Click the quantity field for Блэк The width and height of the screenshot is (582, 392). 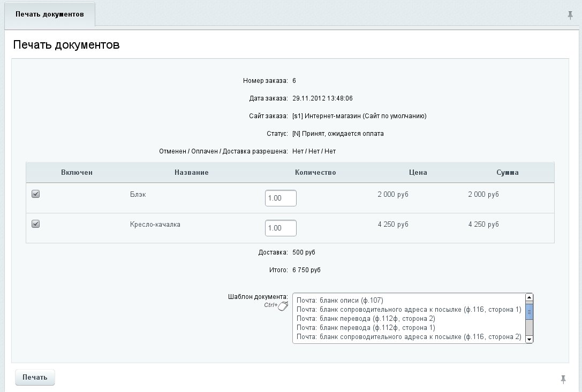[x=281, y=198]
